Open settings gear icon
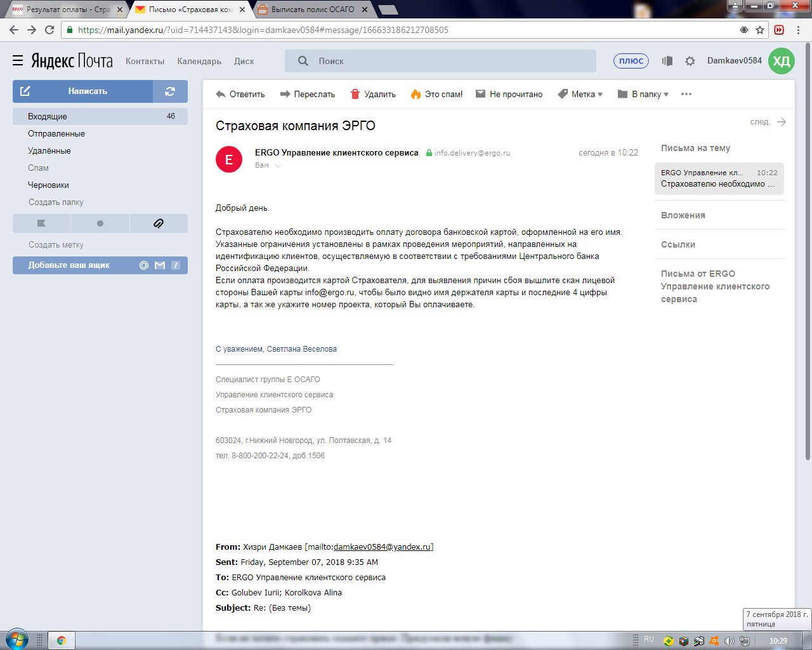Screen dimensions: 812x650 coord(690,61)
